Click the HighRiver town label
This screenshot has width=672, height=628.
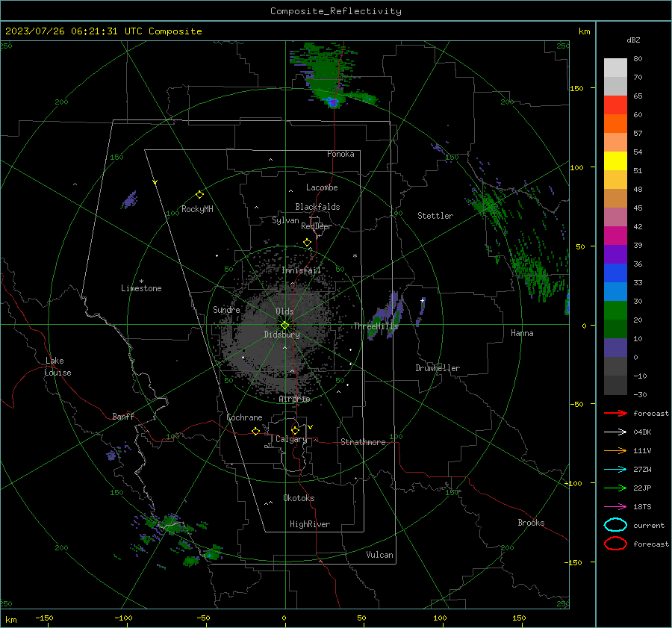click(x=310, y=524)
